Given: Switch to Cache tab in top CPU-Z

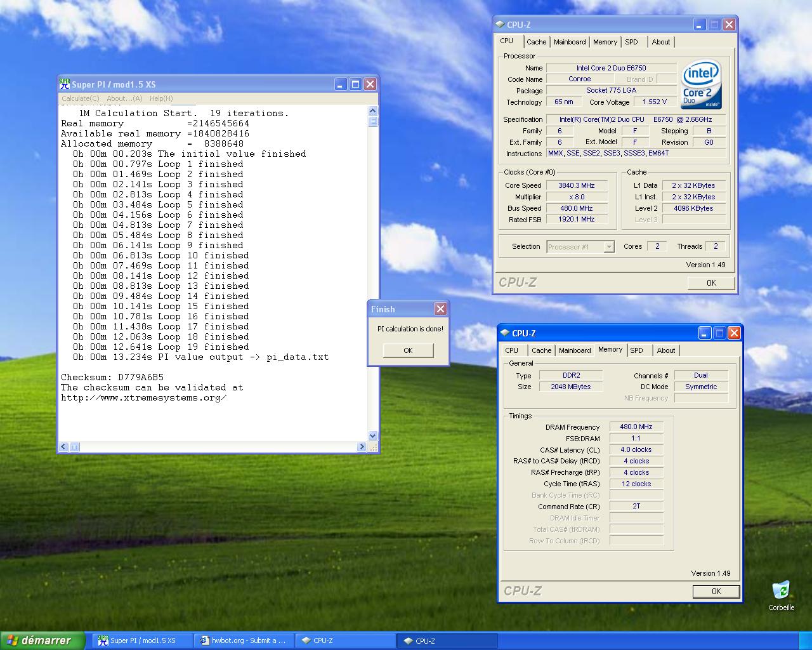Looking at the screenshot, I should [x=536, y=42].
